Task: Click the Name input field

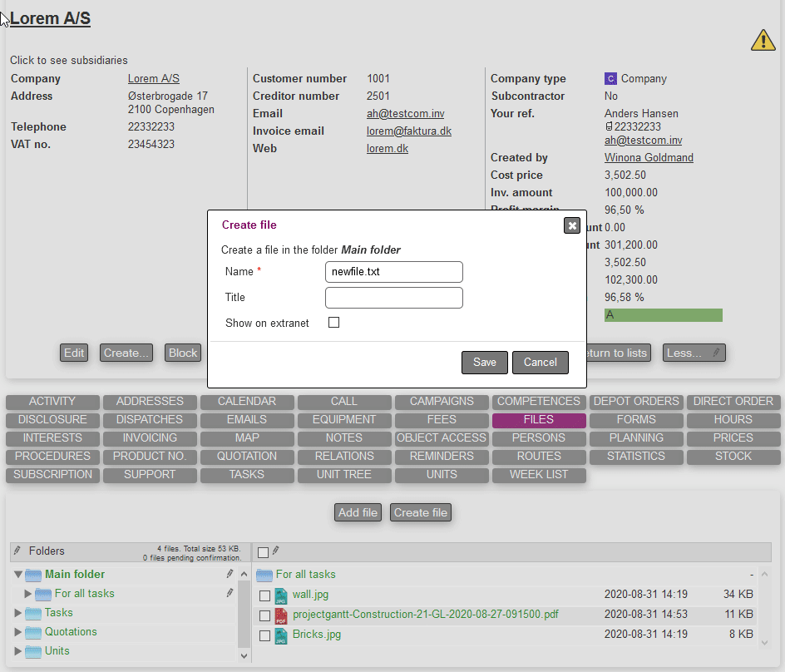Action: pyautogui.click(x=393, y=272)
